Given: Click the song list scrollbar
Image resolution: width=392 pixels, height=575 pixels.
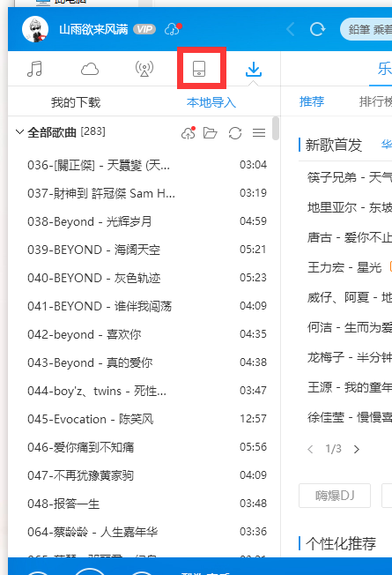Looking at the screenshot, I should (x=276, y=129).
